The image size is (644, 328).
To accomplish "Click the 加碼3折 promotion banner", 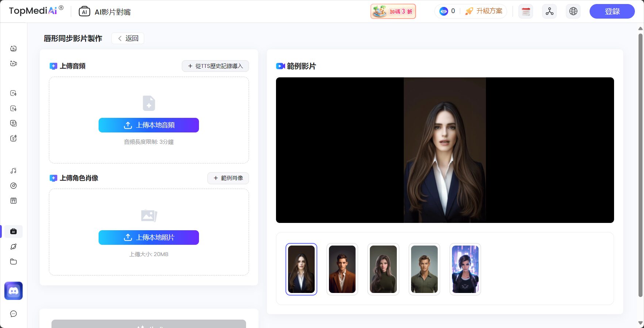I will click(393, 11).
